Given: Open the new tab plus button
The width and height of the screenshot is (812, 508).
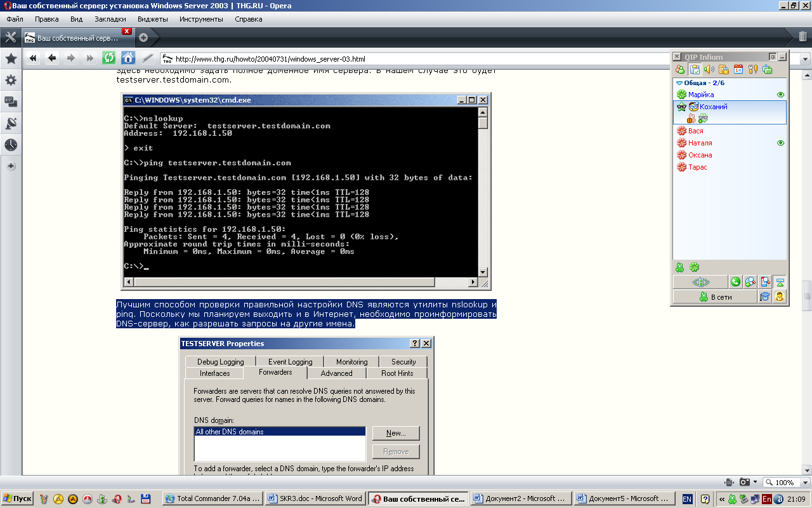Looking at the screenshot, I should pos(143,37).
